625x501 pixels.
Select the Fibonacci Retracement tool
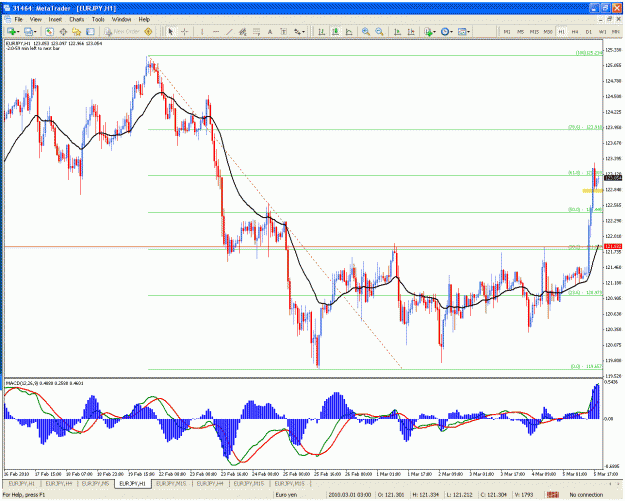pos(256,32)
